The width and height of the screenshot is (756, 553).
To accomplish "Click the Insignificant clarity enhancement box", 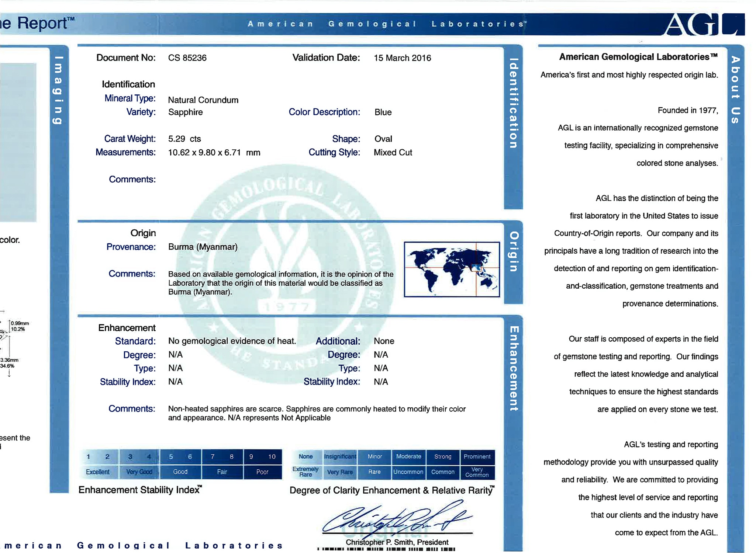I will 340,457.
